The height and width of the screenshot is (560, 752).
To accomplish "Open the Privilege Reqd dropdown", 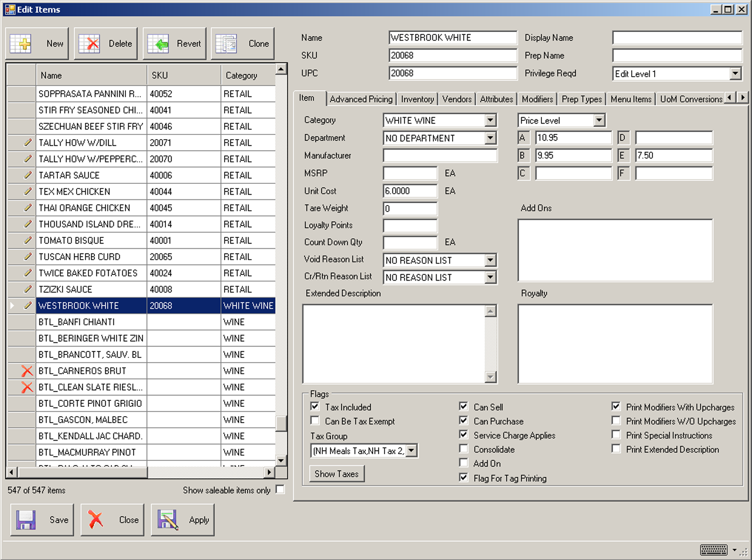I will (736, 74).
